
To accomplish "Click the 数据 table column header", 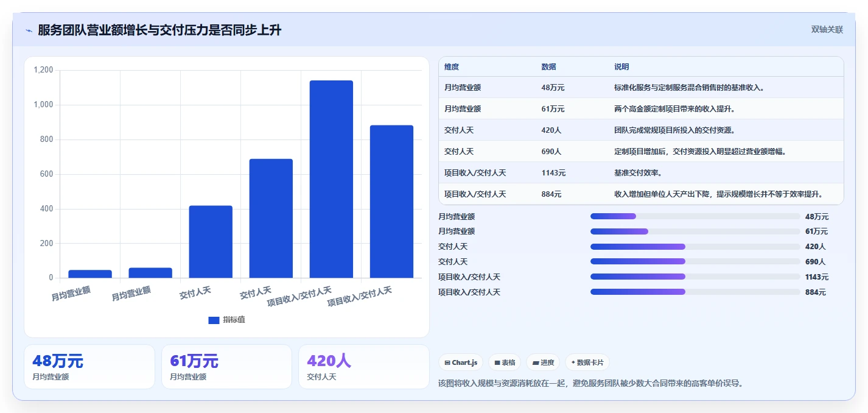I will click(x=548, y=67).
